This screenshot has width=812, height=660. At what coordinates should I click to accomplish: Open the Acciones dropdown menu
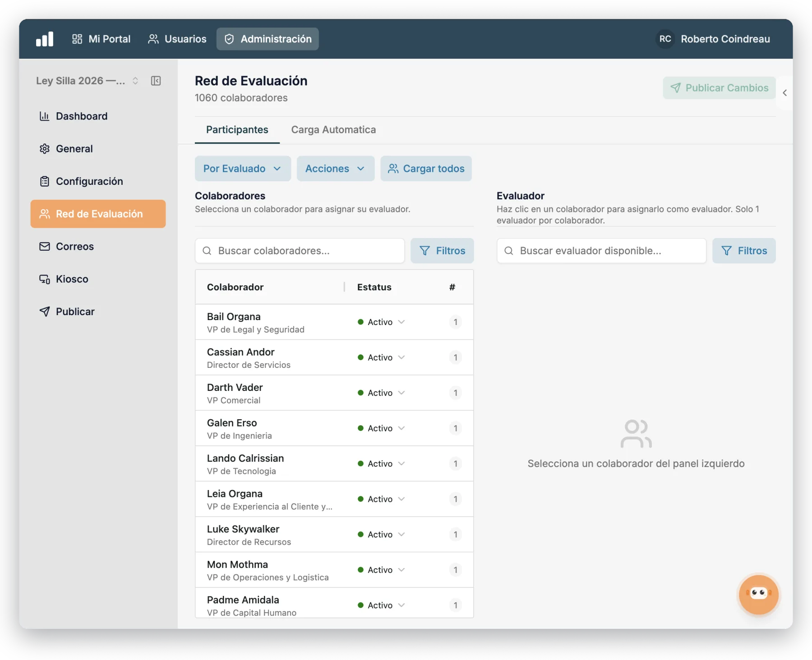[335, 169]
